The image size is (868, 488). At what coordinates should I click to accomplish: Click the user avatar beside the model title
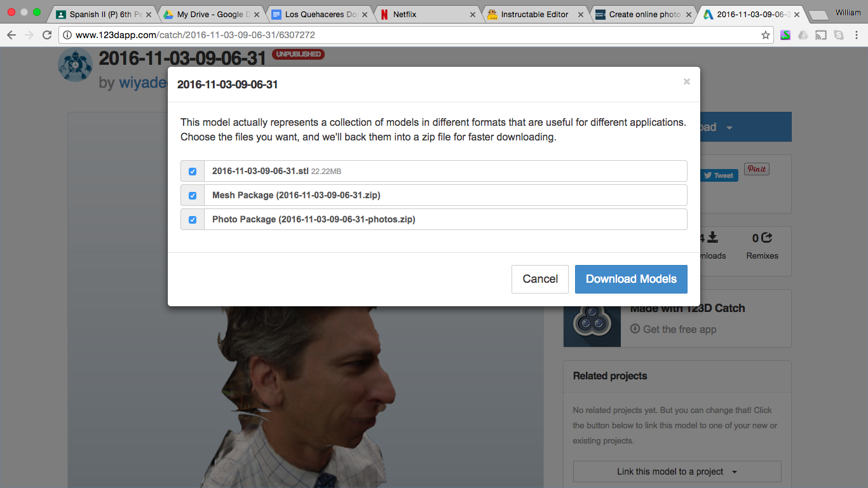75,65
